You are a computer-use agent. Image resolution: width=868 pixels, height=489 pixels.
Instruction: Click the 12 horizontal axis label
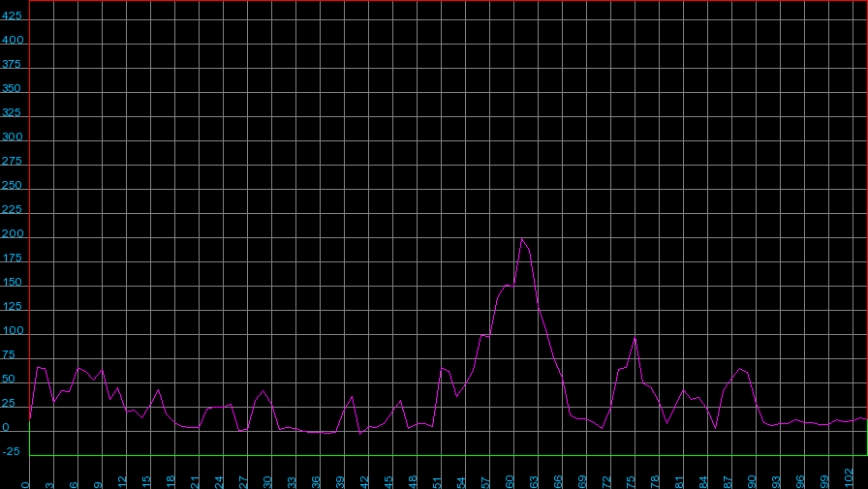(122, 482)
